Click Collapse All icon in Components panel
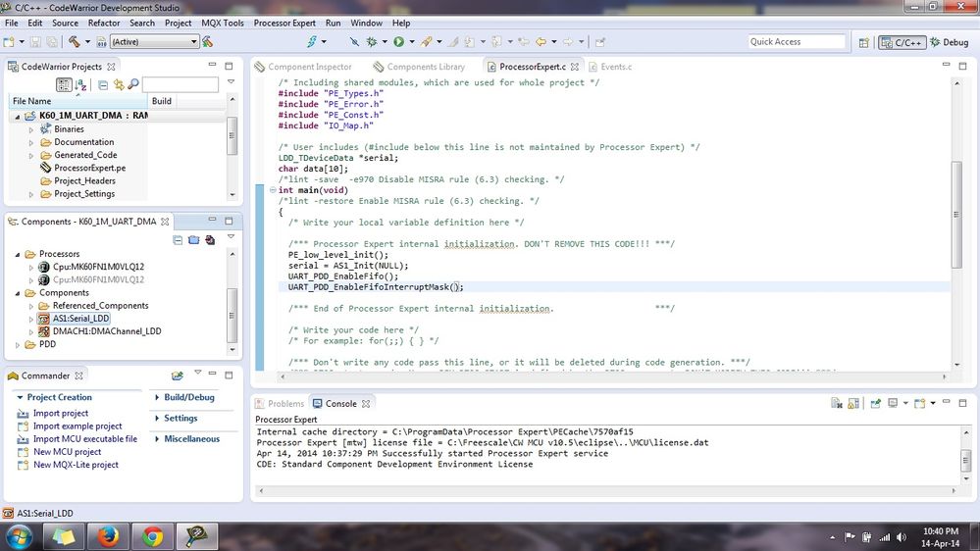This screenshot has width=980, height=551. 178,239
